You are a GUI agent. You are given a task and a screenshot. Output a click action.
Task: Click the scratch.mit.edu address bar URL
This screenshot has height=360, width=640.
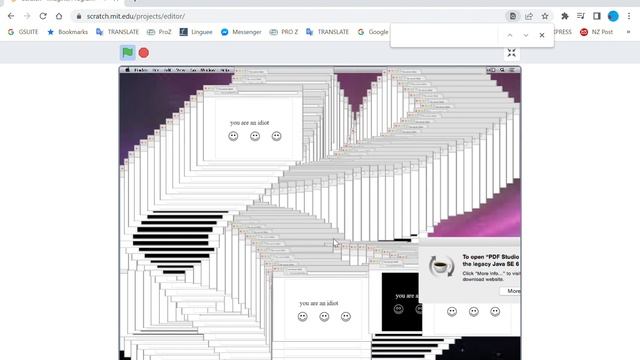[136, 16]
